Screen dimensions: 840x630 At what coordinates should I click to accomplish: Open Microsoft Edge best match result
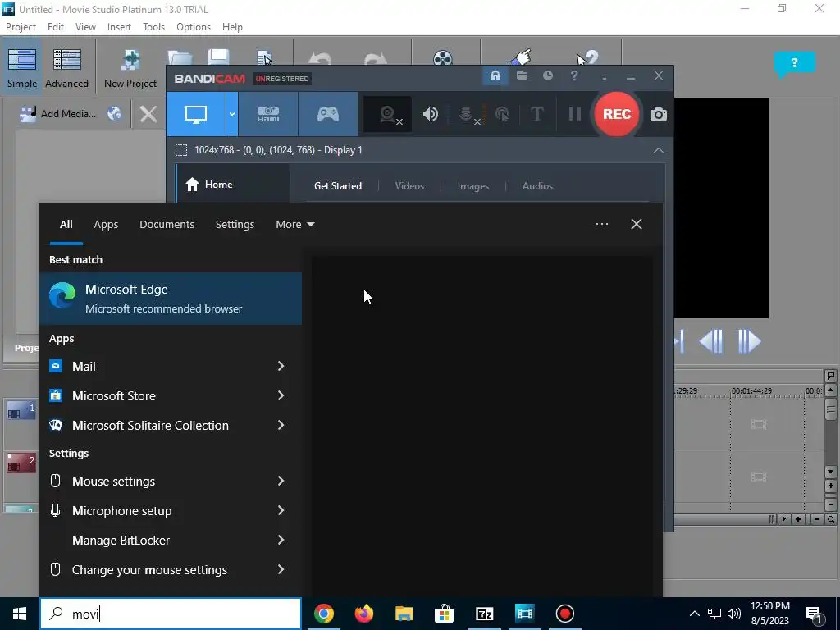[x=171, y=299]
